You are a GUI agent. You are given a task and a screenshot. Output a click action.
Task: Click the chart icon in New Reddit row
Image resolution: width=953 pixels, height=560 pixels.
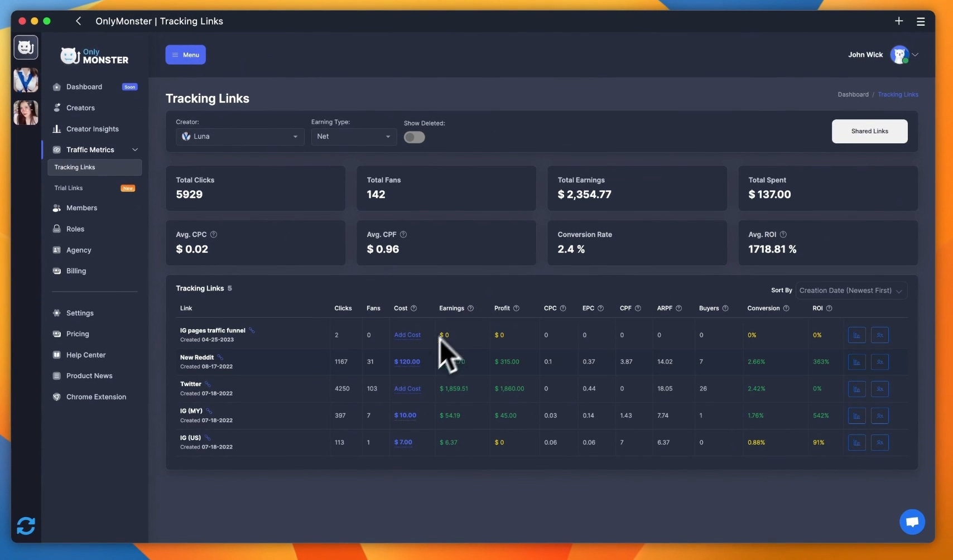pos(856,362)
